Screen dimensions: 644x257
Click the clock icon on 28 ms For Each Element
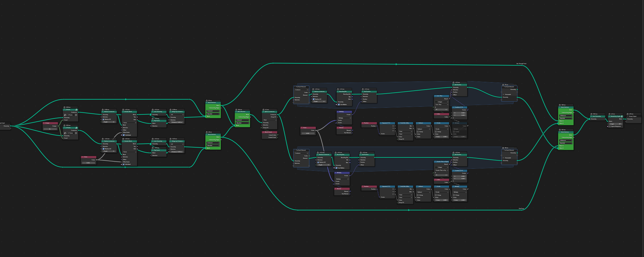503,148
